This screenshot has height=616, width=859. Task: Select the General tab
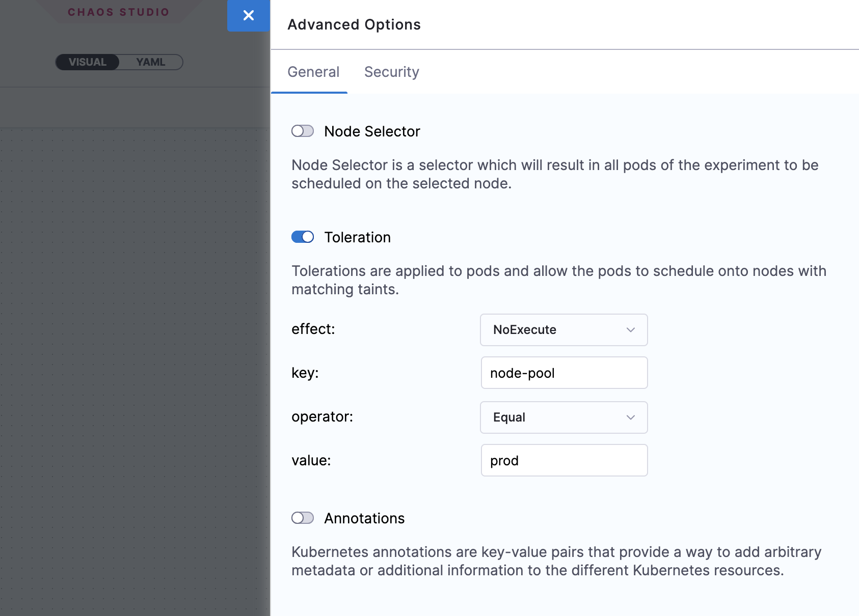(313, 72)
